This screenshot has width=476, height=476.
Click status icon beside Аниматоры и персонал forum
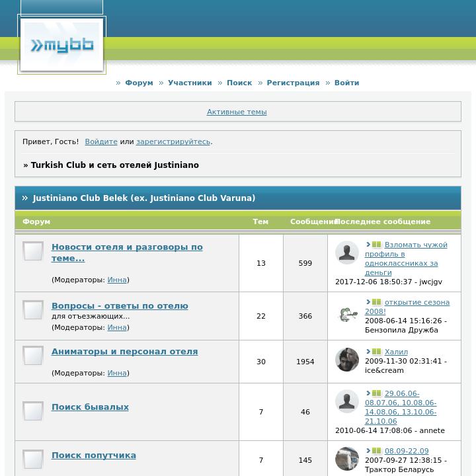[33, 356]
